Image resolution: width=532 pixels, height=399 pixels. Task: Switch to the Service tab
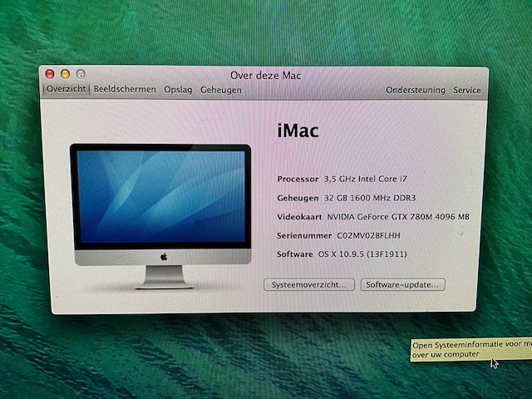point(467,91)
